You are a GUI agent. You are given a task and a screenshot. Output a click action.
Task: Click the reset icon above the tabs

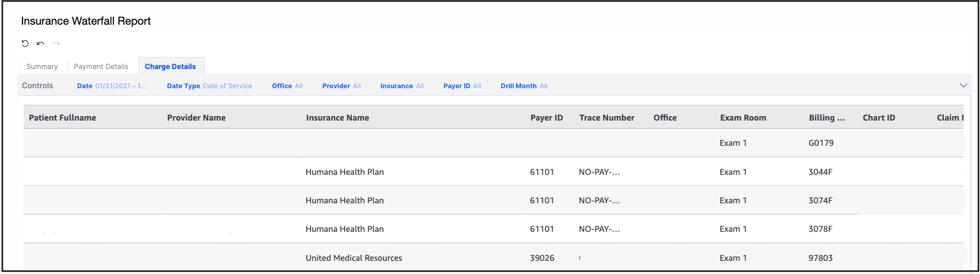pos(25,43)
